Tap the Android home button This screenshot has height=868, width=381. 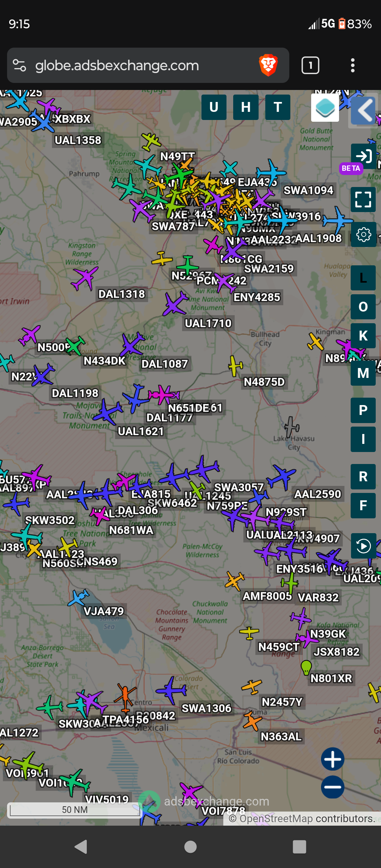(190, 846)
